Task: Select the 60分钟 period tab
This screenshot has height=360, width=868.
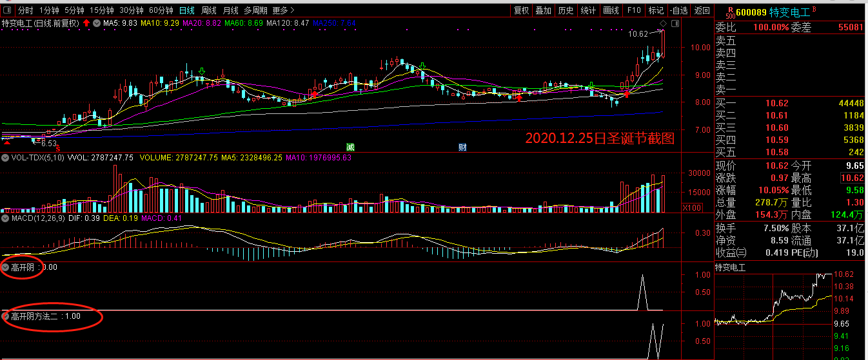Action: pos(161,10)
